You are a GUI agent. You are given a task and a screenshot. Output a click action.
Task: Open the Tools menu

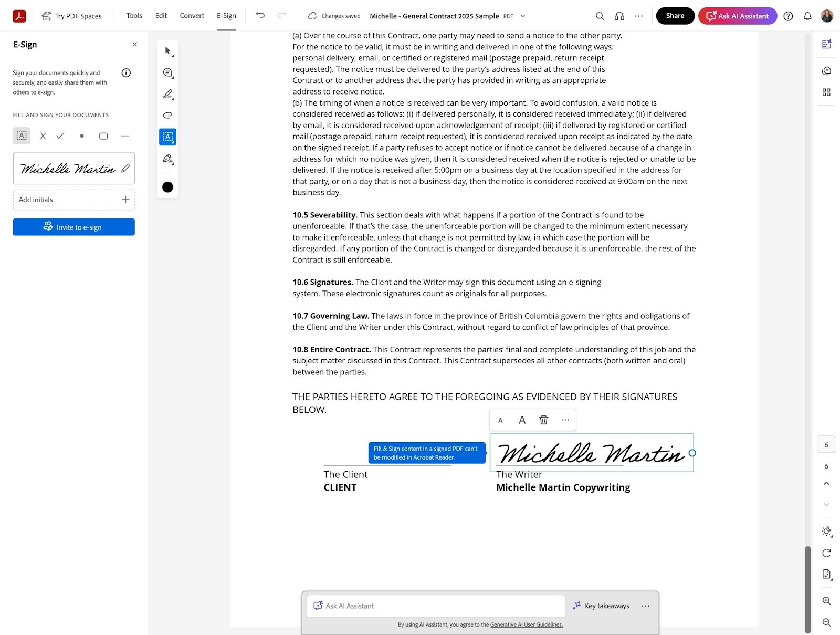coord(134,16)
